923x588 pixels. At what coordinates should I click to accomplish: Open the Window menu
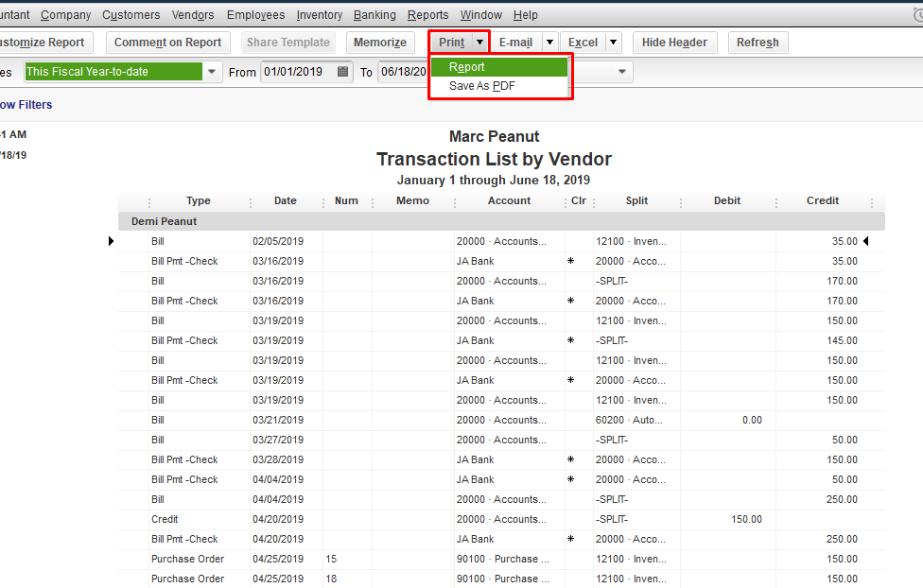coord(481,15)
